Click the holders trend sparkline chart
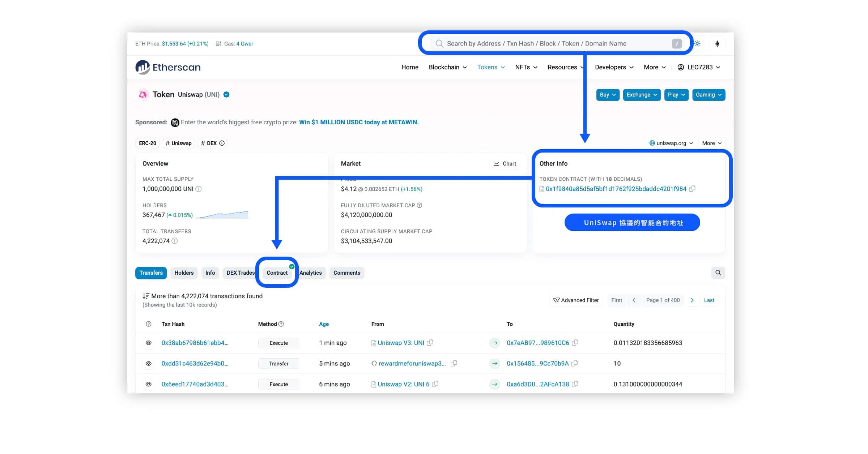 pos(222,215)
